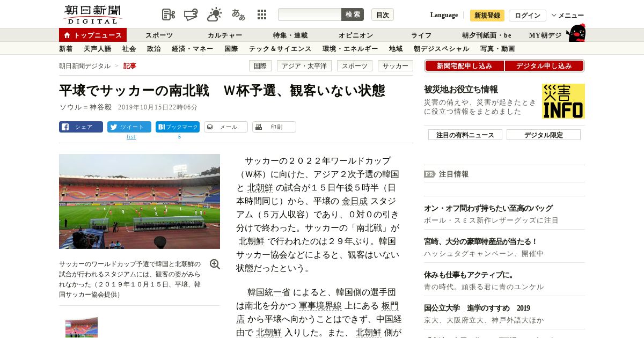Open the small stadium thumbnail below caption

(x=82, y=327)
